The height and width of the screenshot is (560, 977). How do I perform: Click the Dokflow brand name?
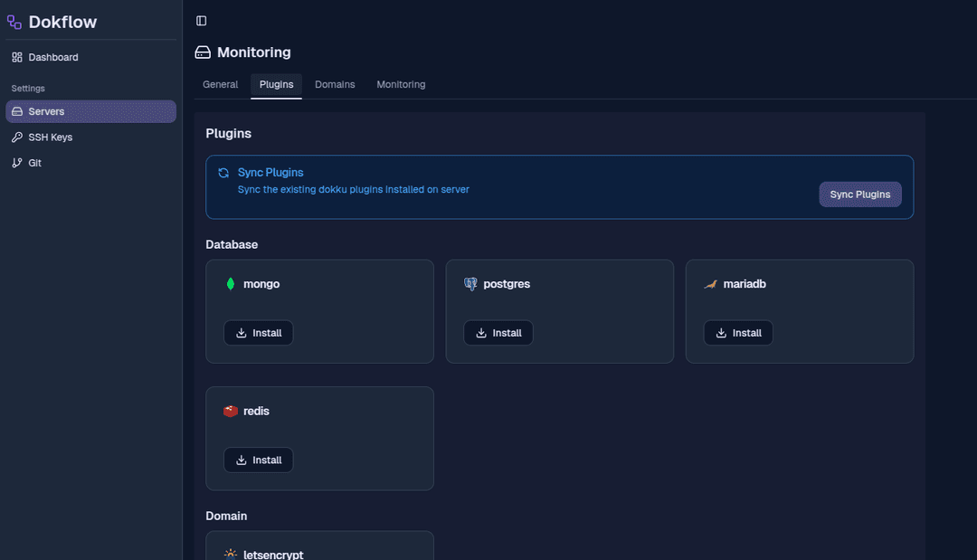(x=63, y=23)
